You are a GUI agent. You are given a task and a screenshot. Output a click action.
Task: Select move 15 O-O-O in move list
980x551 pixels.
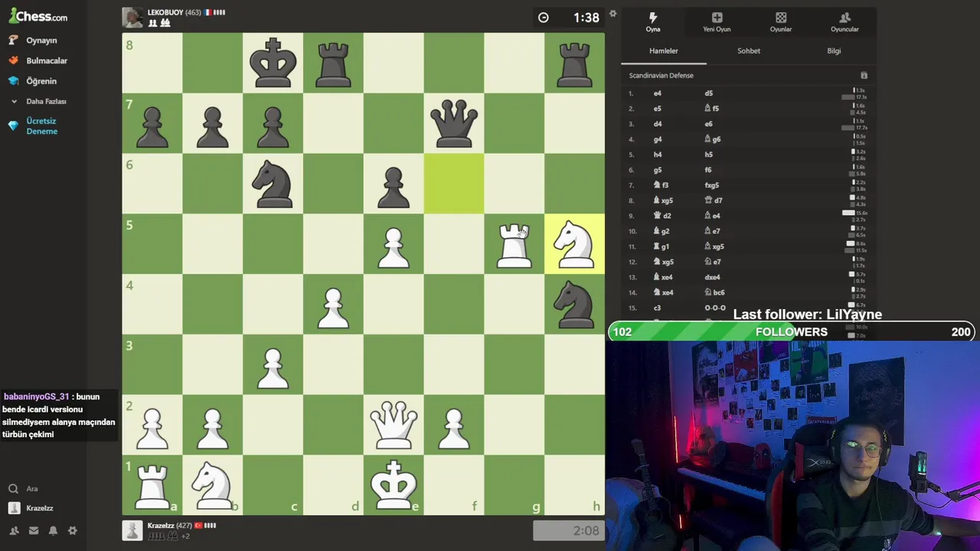click(715, 308)
